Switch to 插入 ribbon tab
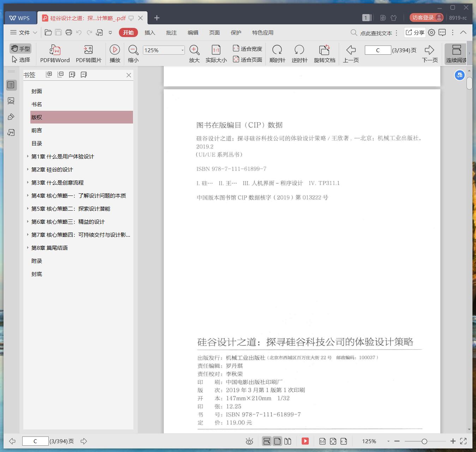The image size is (476, 452). 150,32
